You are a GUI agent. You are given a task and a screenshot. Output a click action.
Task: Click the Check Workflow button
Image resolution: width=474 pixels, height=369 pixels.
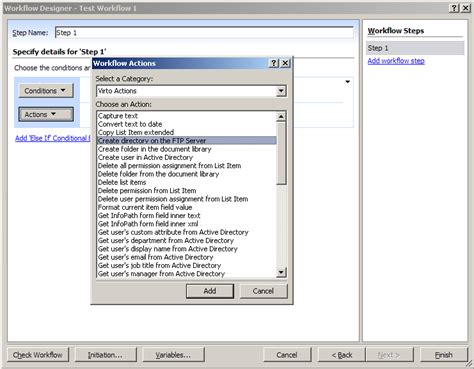[38, 355]
